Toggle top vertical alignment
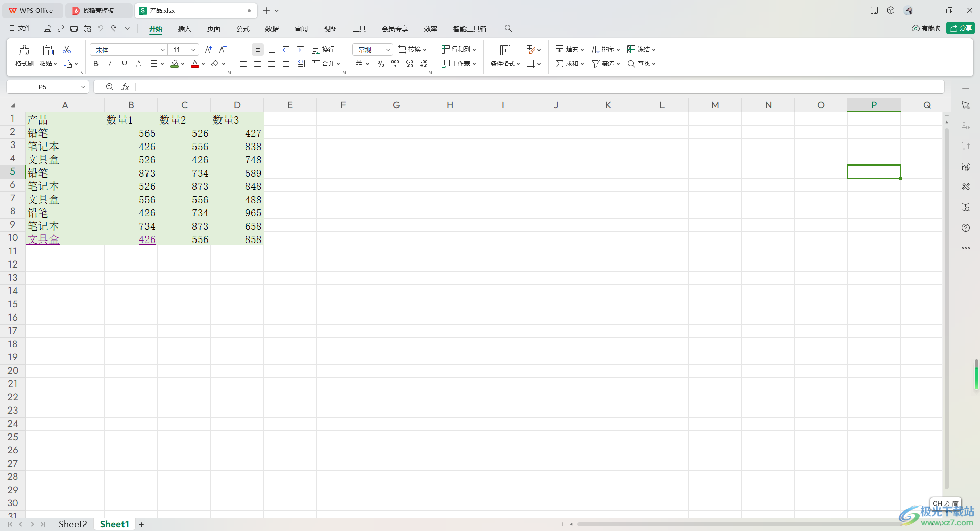Screen dimensions: 980x531 [243, 50]
